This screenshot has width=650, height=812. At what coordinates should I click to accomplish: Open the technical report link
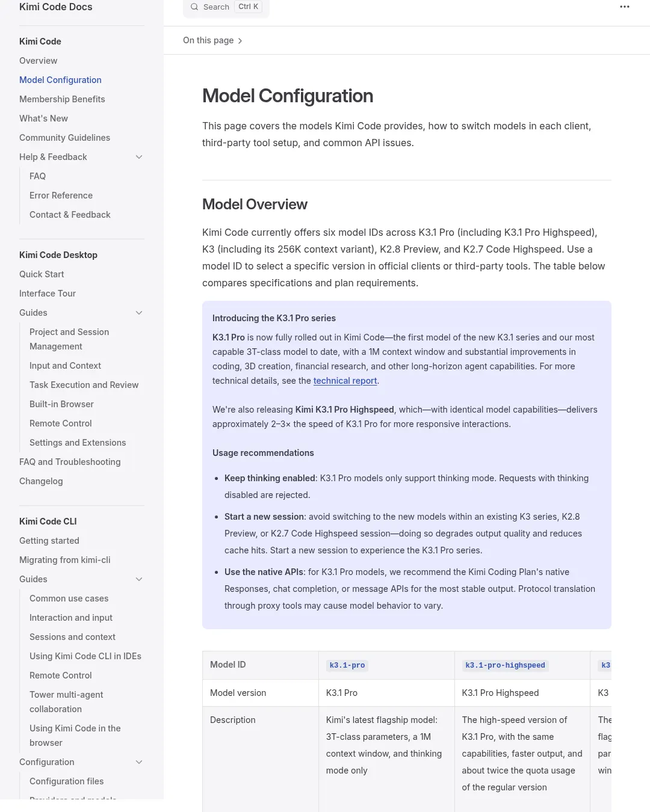pyautogui.click(x=345, y=381)
